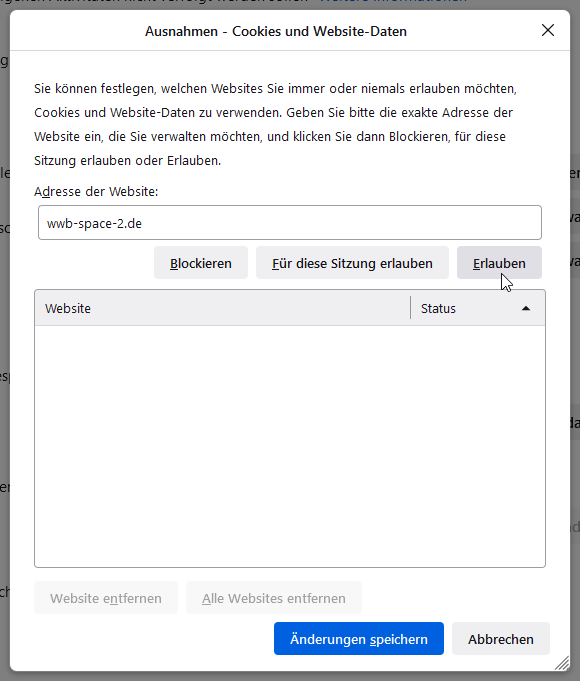Click the explanatory text paragraph about cookies
This screenshot has width=580, height=681.
[275, 125]
